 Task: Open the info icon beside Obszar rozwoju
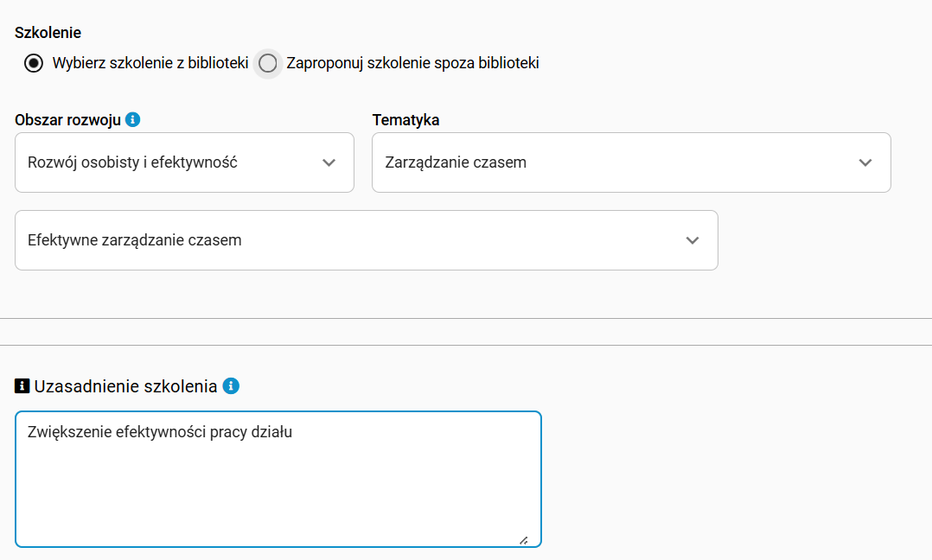132,119
